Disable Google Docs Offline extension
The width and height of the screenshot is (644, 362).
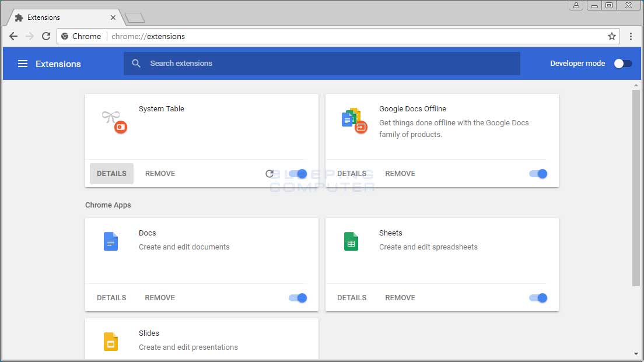click(538, 174)
